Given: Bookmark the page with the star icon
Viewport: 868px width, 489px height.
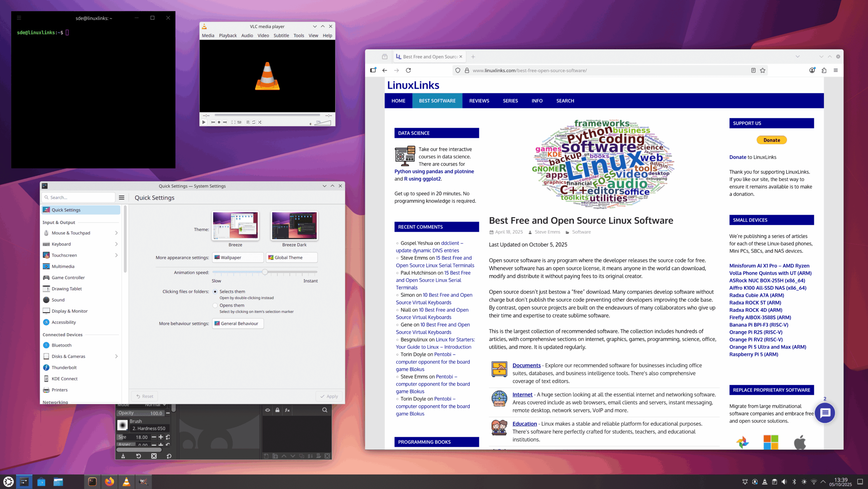Looking at the screenshot, I should point(763,70).
